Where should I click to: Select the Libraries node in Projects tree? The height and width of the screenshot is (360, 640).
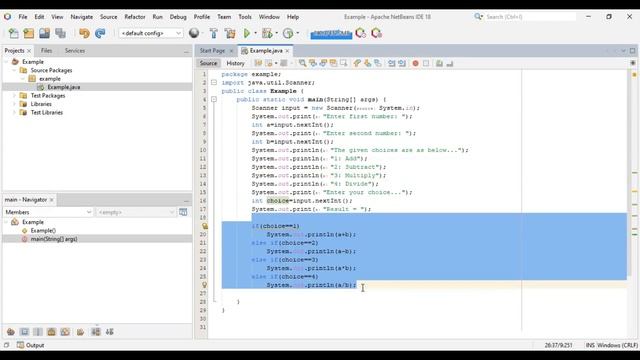pos(41,104)
